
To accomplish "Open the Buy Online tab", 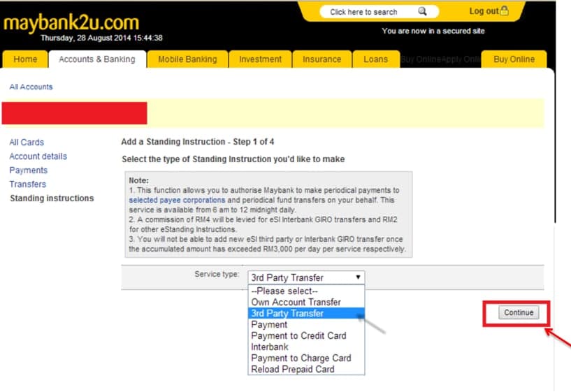I will (x=514, y=59).
